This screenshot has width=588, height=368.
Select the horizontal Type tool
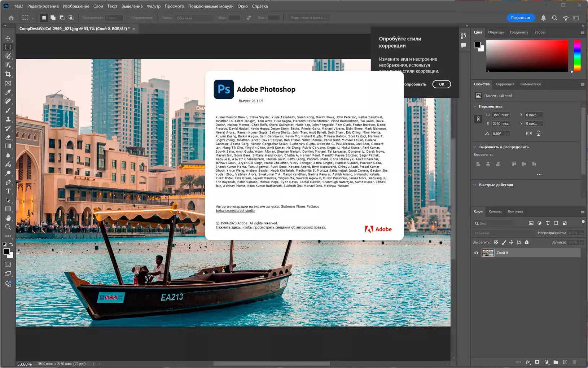(x=8, y=191)
